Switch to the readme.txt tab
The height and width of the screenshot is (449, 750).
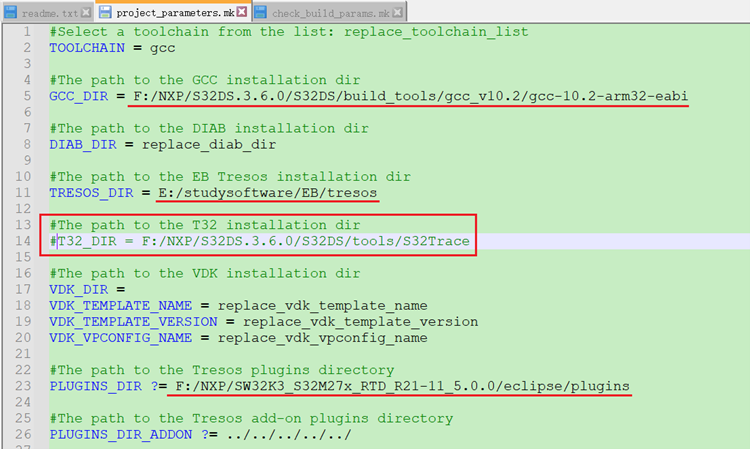(x=48, y=12)
